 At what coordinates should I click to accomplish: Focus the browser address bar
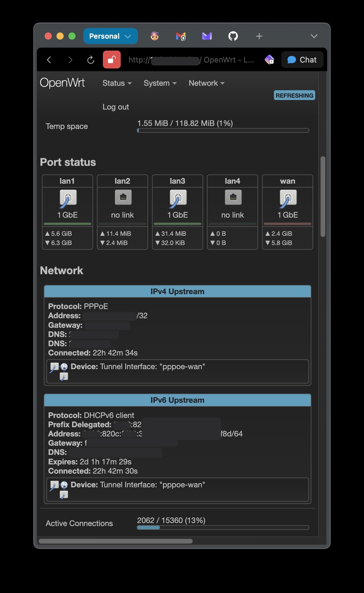[x=191, y=60]
